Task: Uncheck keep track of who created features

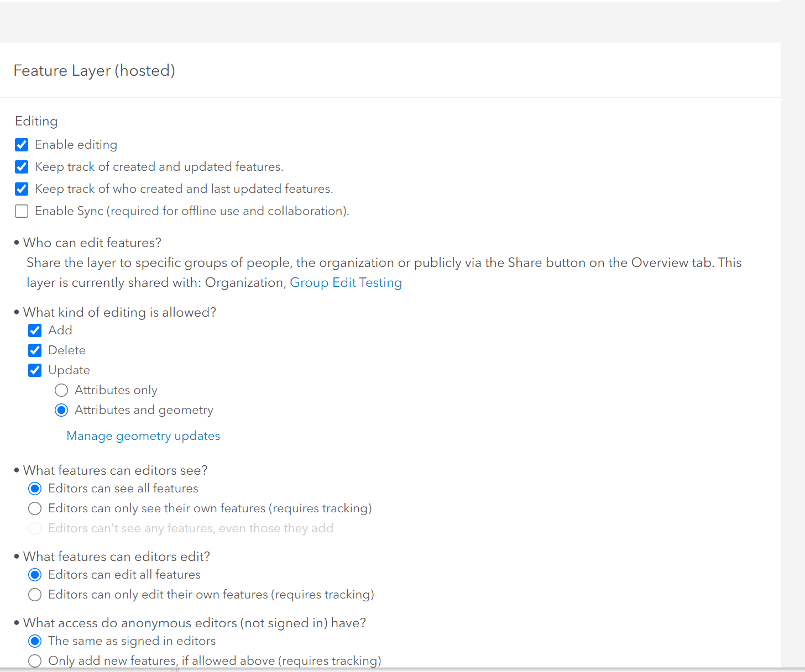Action: (21, 188)
